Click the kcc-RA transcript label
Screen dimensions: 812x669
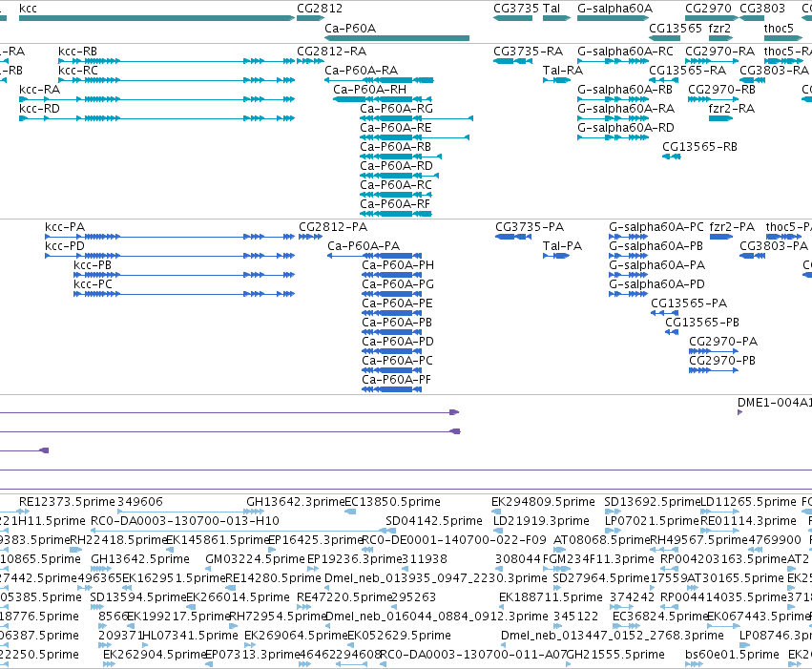click(40, 89)
